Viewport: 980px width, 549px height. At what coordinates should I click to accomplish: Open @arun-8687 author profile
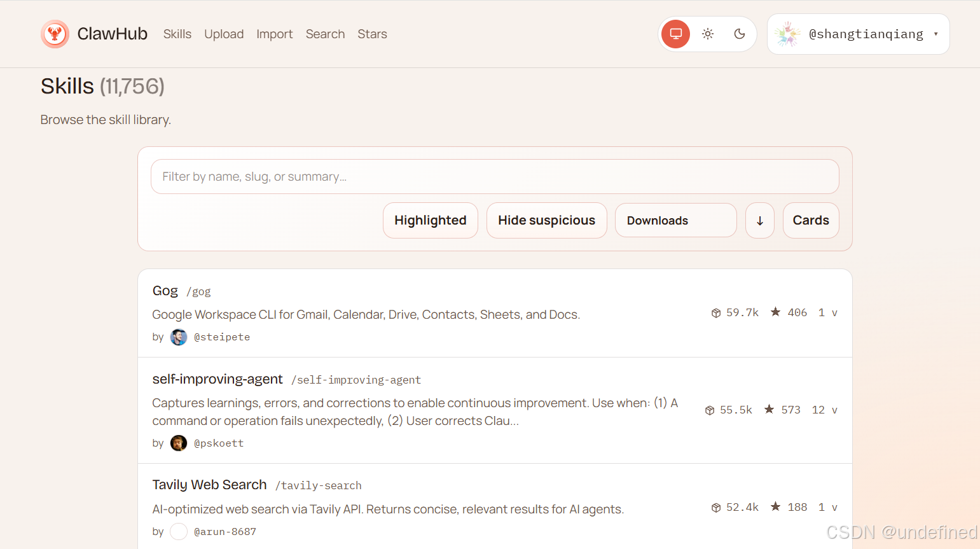coord(225,532)
